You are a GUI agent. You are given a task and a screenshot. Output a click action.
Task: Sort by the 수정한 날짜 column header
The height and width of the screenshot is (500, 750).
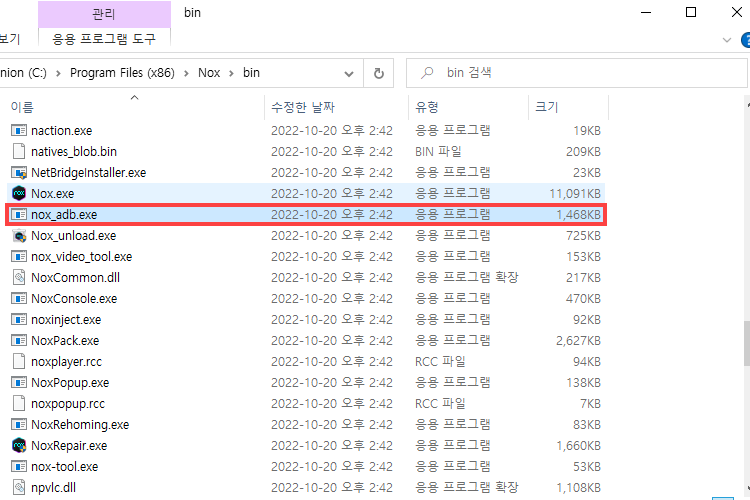coord(337,107)
